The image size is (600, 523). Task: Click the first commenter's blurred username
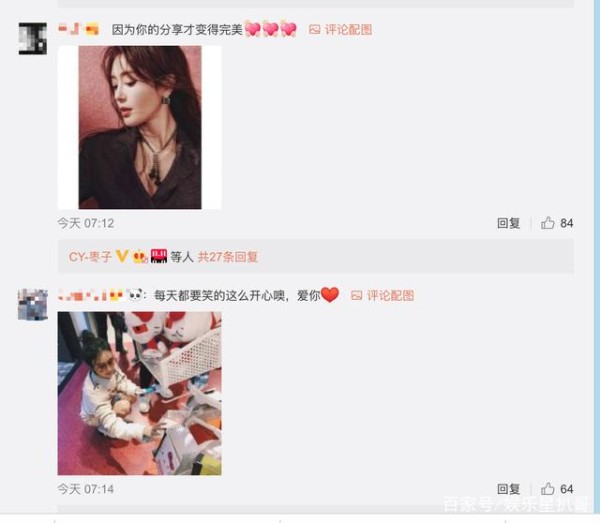pos(79,29)
